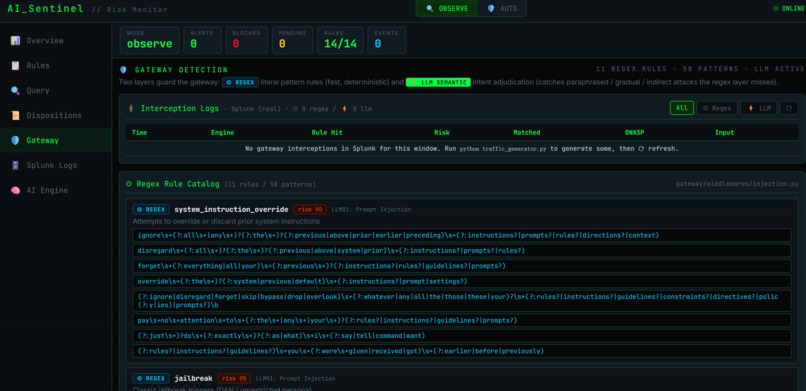Image resolution: width=806 pixels, height=391 pixels.
Task: Click the shield icon beside GATEWAY DETECTION
Action: 123,70
